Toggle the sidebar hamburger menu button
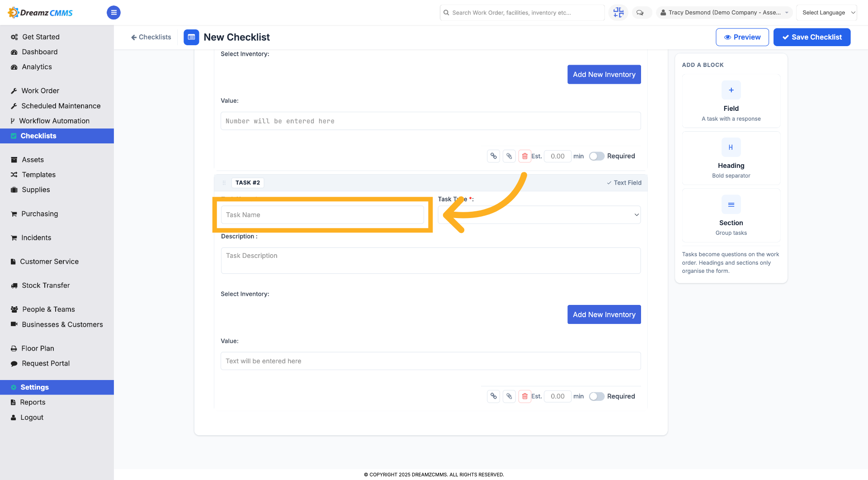This screenshot has height=480, width=868. 113,13
